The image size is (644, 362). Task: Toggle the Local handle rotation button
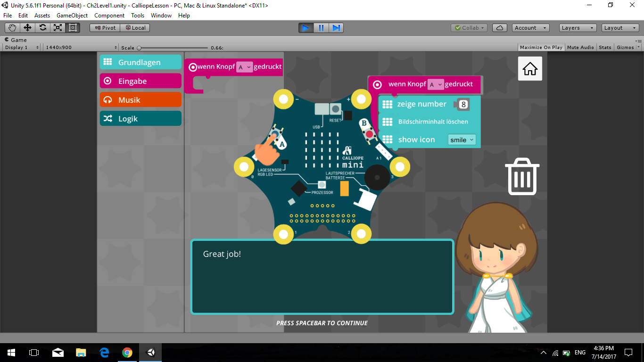click(135, 28)
